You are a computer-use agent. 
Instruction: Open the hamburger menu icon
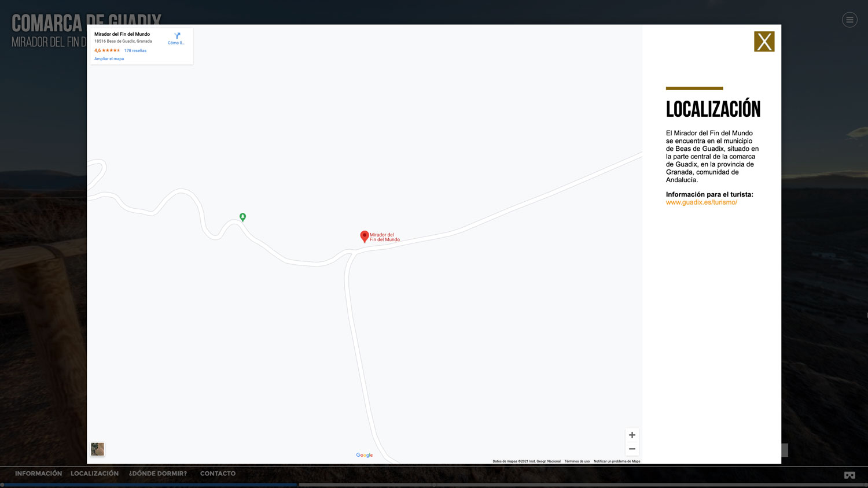click(849, 20)
